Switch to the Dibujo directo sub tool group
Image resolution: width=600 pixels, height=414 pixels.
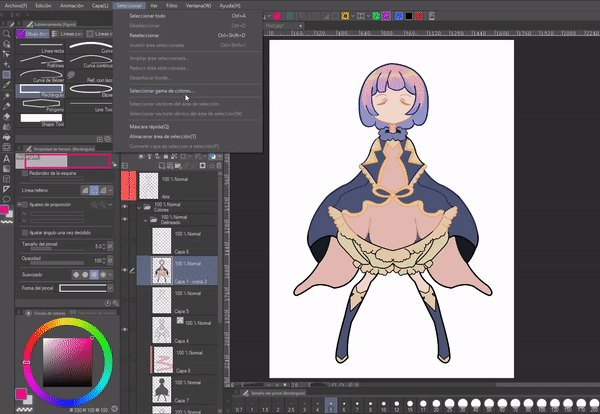(33, 34)
